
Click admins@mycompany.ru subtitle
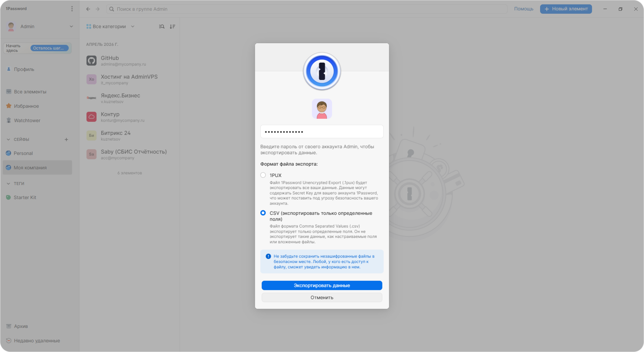124,64
